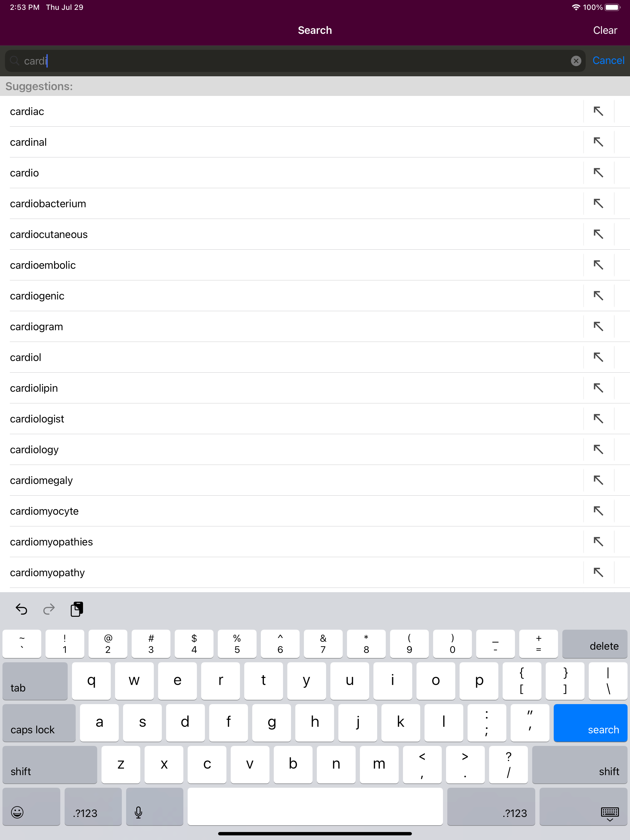Tap the Cancel link beside the search field
Image resolution: width=630 pixels, height=840 pixels.
pyautogui.click(x=608, y=60)
